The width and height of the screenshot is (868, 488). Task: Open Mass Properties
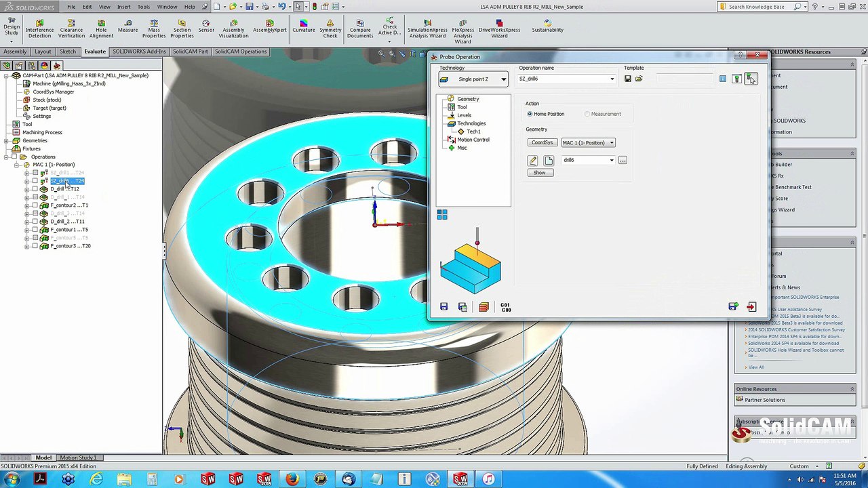click(154, 28)
